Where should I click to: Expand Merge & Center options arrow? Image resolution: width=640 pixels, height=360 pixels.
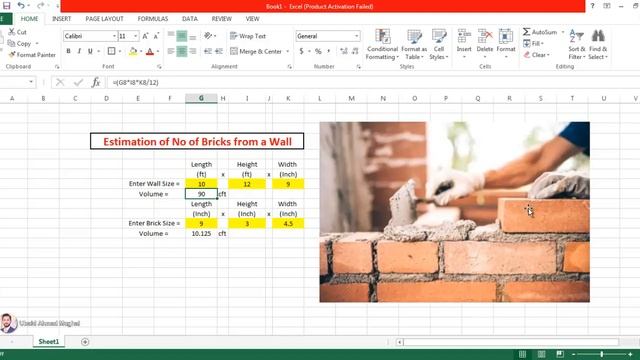(x=287, y=51)
